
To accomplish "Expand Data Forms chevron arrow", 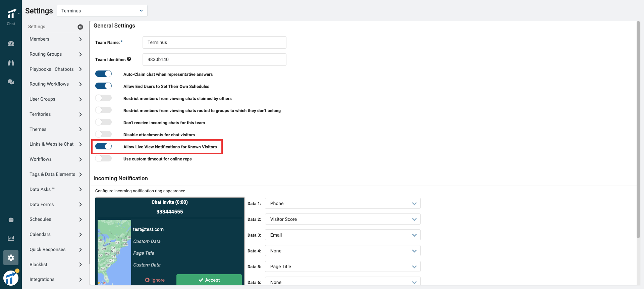I will (80, 204).
